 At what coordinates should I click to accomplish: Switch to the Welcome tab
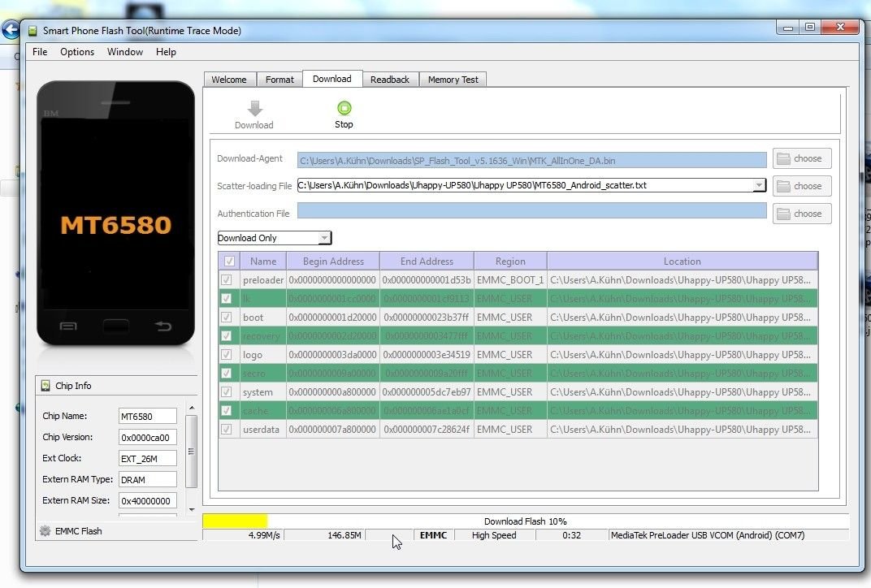229,80
